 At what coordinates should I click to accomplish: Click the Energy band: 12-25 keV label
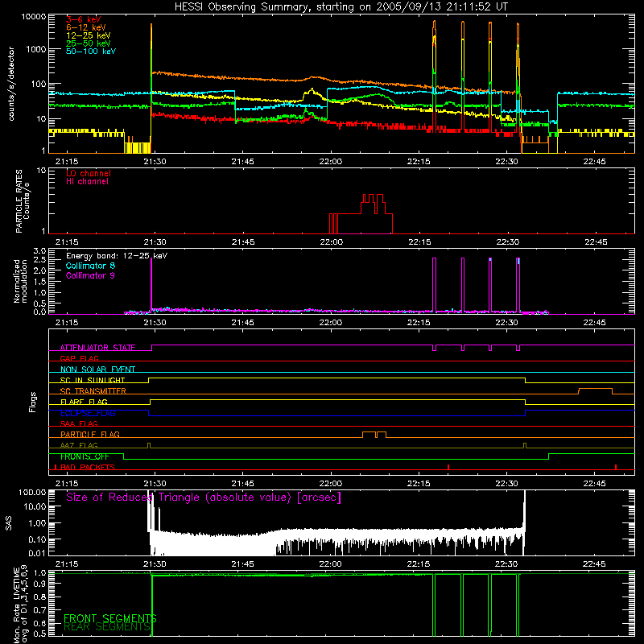117,256
